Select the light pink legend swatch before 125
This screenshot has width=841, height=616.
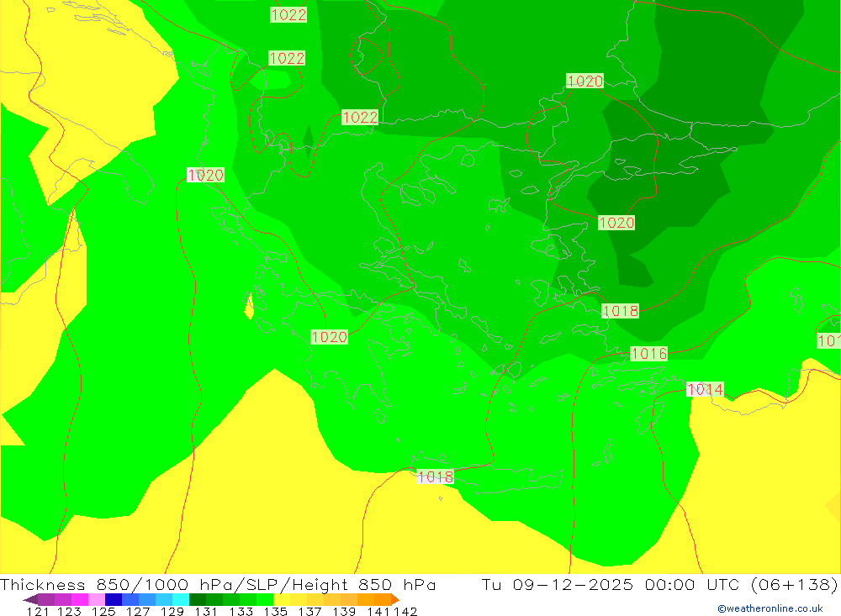(97, 599)
